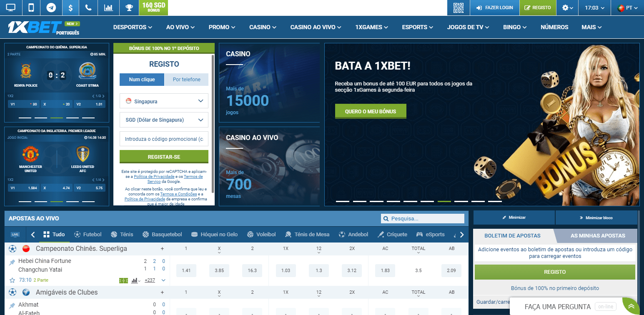Click the green REGISTO button in header
This screenshot has height=315, width=644.
click(x=538, y=7)
